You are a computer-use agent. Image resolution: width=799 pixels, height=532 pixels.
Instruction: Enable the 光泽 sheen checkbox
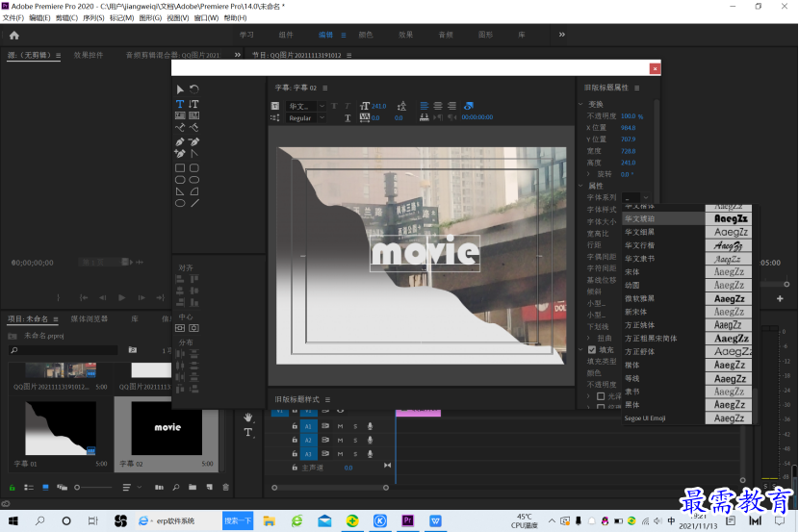click(x=601, y=396)
